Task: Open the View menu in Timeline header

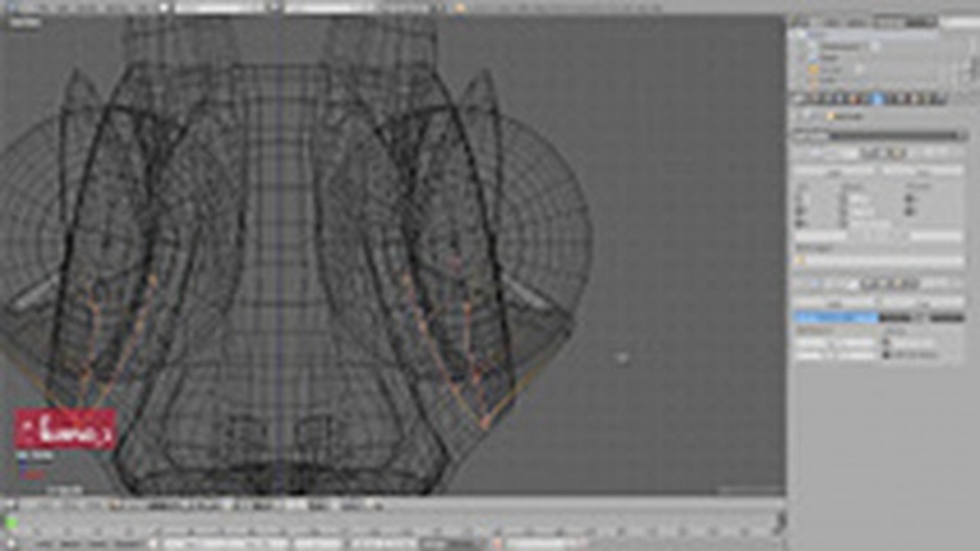Action: (x=44, y=544)
